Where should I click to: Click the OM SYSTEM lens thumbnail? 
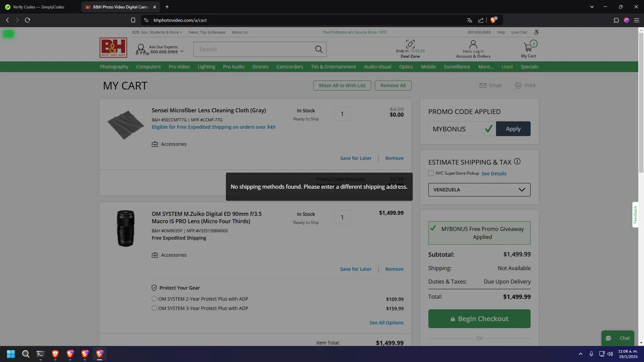coord(126,228)
